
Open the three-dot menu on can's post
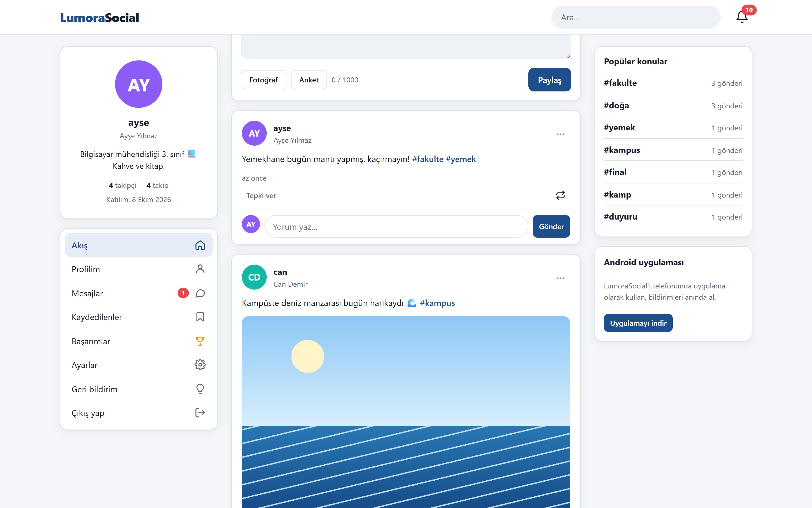pos(560,278)
